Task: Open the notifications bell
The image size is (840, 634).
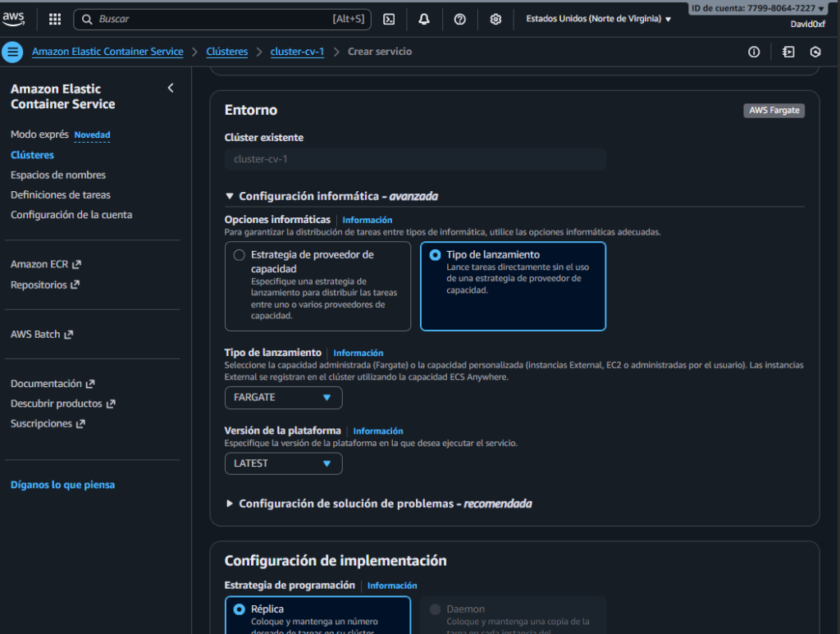Action: pyautogui.click(x=424, y=19)
